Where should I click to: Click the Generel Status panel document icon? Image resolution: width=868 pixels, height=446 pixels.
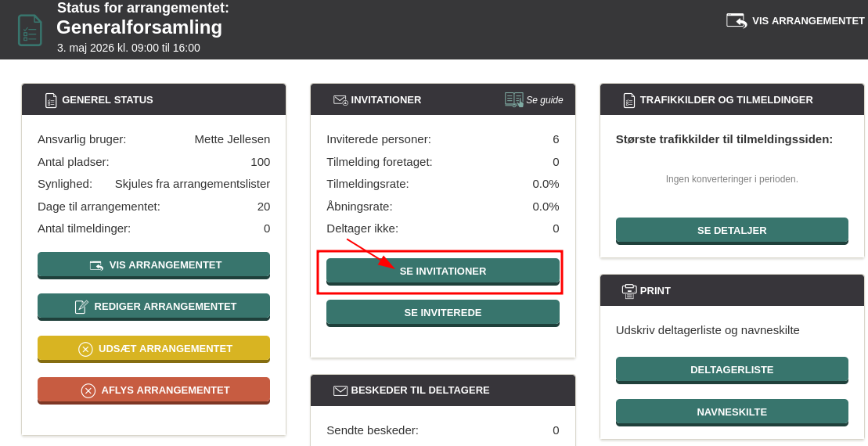51,100
